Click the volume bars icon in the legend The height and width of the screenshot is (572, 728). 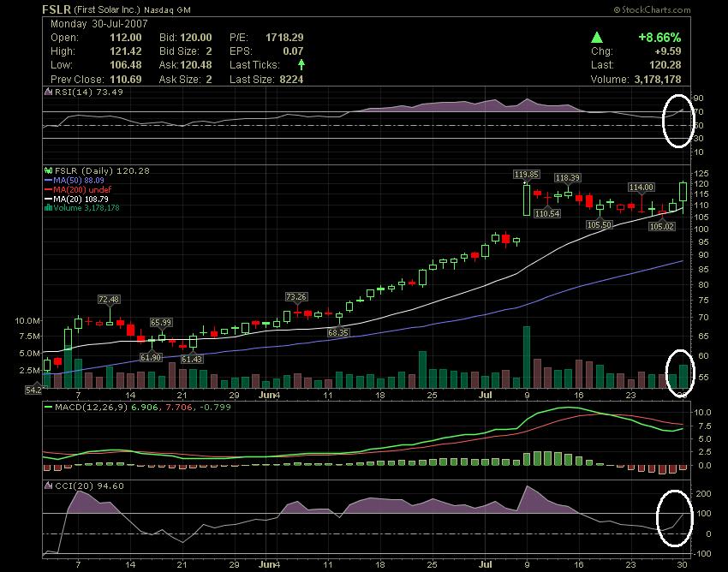point(48,207)
